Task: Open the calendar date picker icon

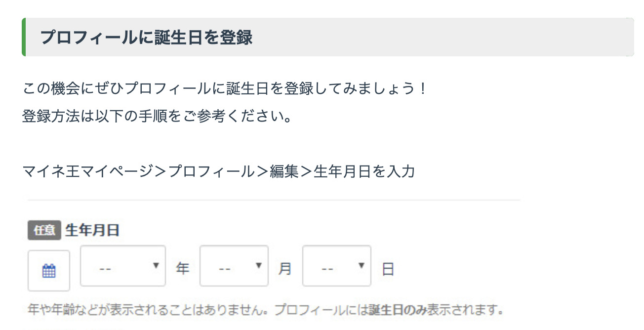Action: tap(49, 270)
